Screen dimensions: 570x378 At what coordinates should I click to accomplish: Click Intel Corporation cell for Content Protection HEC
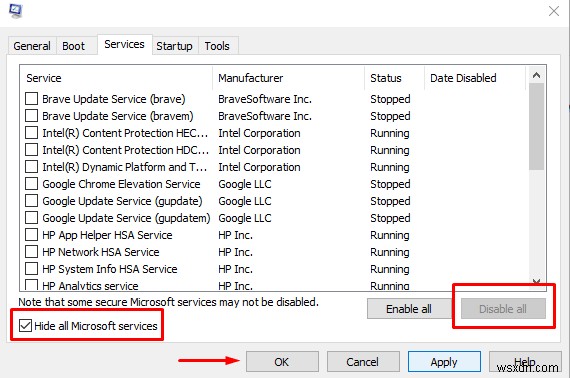[x=259, y=133]
